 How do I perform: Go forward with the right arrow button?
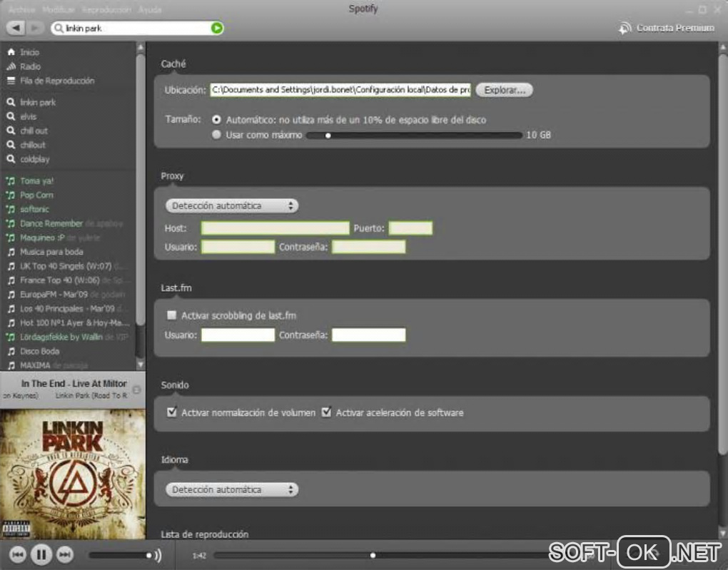coord(34,28)
